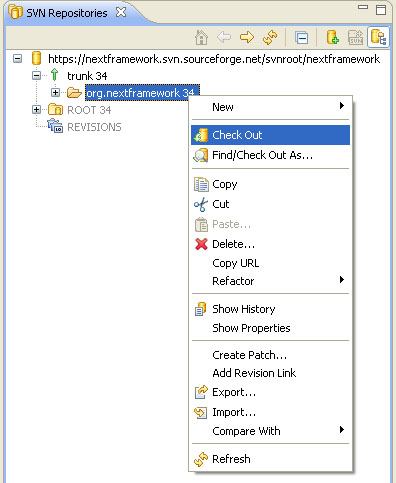Click the Back arrow toolbar icon
Screen dimensions: 396x483
(x=224, y=37)
